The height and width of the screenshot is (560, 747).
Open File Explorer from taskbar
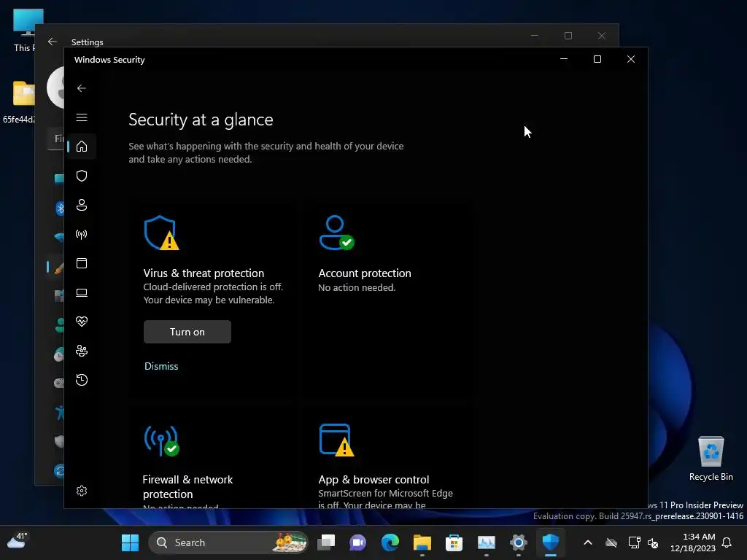(422, 542)
